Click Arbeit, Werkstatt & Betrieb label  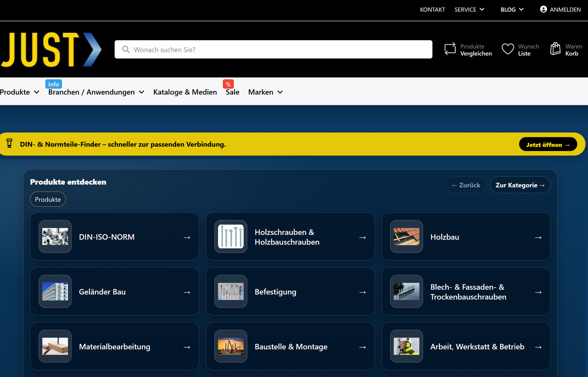[x=477, y=347]
